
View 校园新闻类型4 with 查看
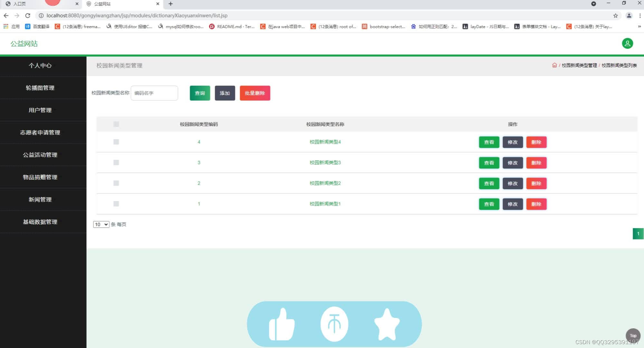coord(489,142)
